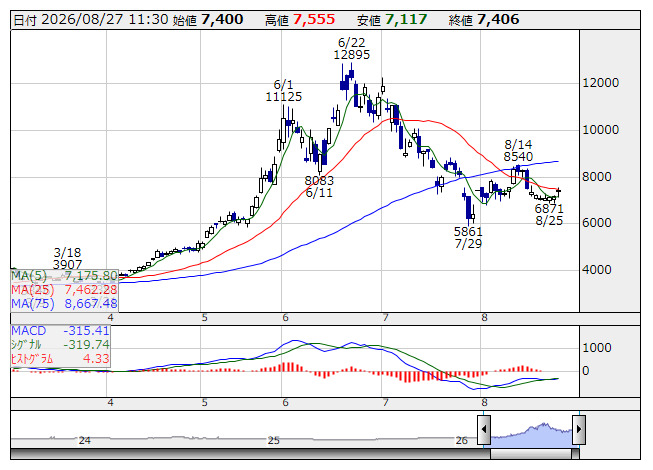Screen dimensions: 653x470
Task: Click the 4000 price axis label
Action: click(596, 270)
